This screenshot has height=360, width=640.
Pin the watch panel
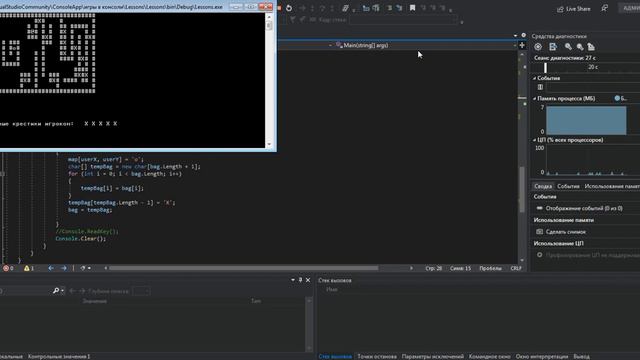pyautogui.click(x=300, y=280)
